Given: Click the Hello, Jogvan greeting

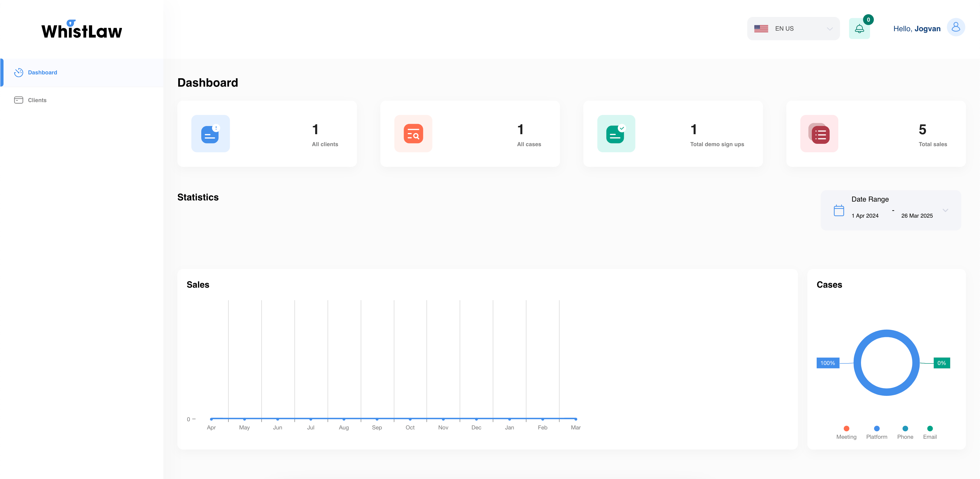Looking at the screenshot, I should 916,29.
